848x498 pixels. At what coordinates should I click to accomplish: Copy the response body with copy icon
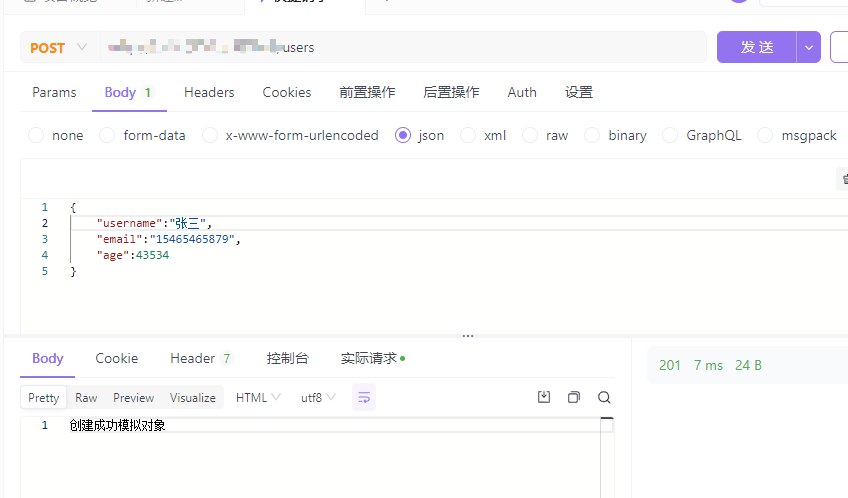[574, 397]
